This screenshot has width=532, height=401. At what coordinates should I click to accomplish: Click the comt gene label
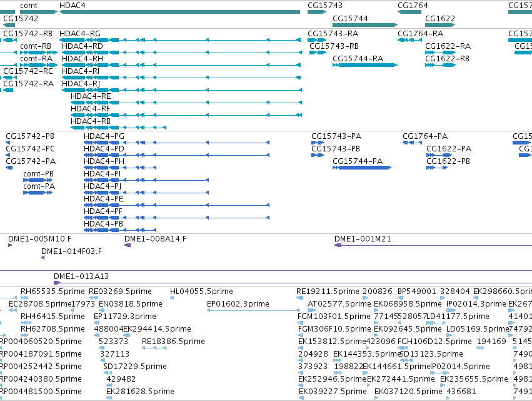[x=29, y=6]
